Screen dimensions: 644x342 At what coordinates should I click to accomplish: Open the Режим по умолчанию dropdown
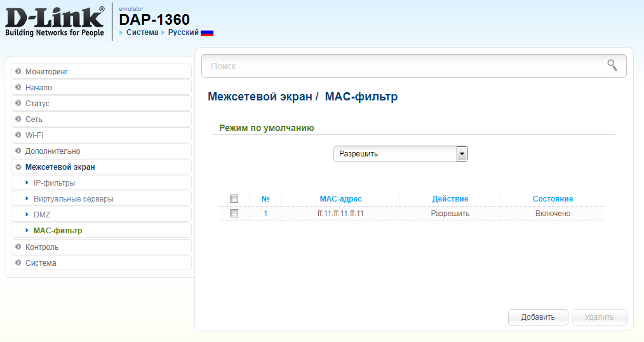[x=401, y=154]
